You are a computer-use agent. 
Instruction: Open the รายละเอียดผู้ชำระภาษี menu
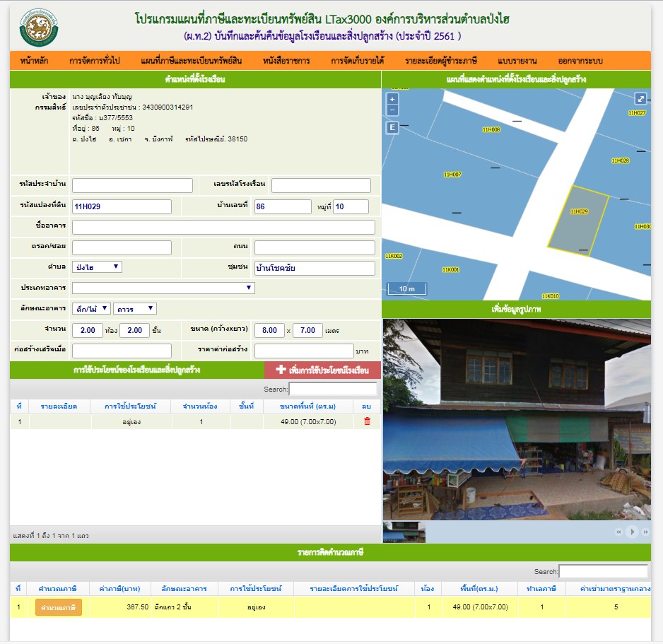point(441,61)
